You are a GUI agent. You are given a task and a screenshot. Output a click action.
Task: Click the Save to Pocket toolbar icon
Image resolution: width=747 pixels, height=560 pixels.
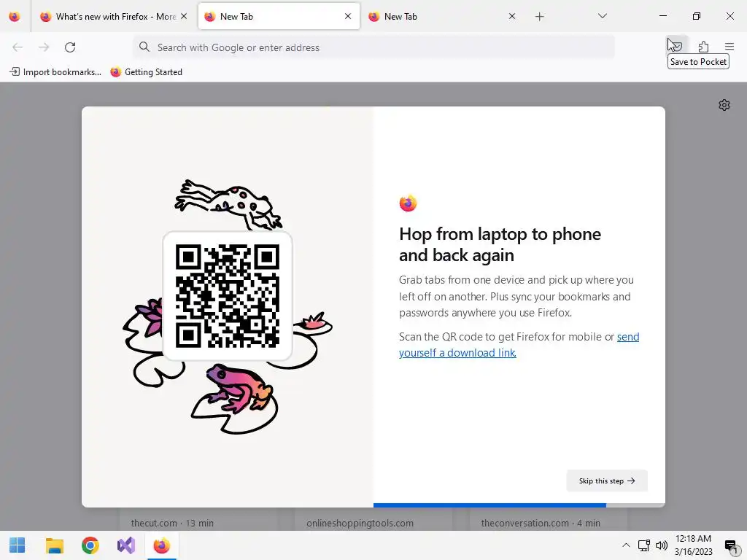tap(676, 47)
